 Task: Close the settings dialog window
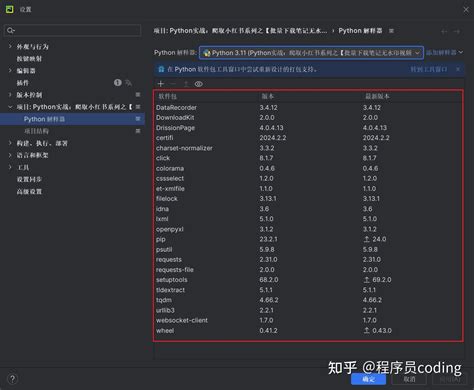466,10
